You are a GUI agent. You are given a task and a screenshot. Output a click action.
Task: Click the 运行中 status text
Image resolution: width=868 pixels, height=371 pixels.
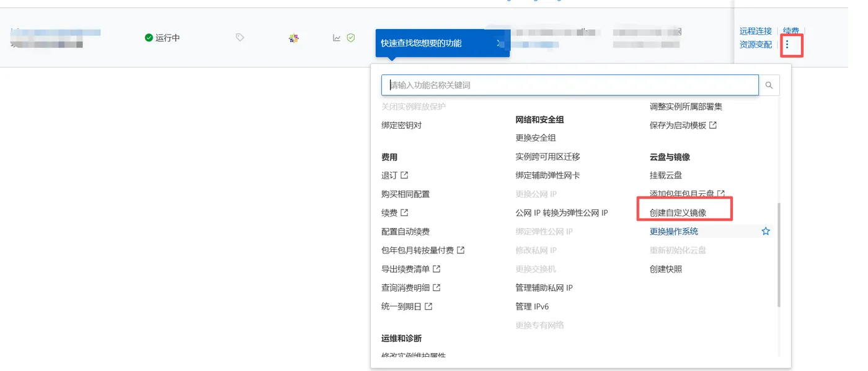coord(167,38)
